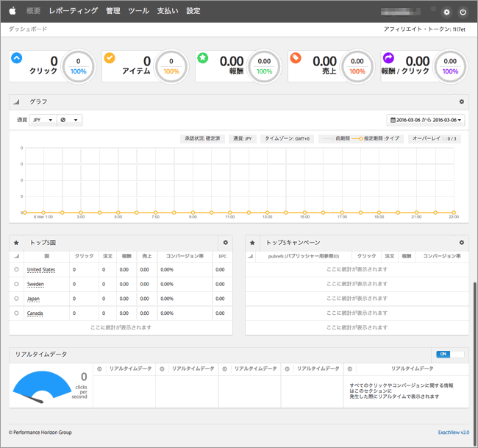Click the Apple logo icon in the top bar
The image size is (478, 448).
point(13,11)
